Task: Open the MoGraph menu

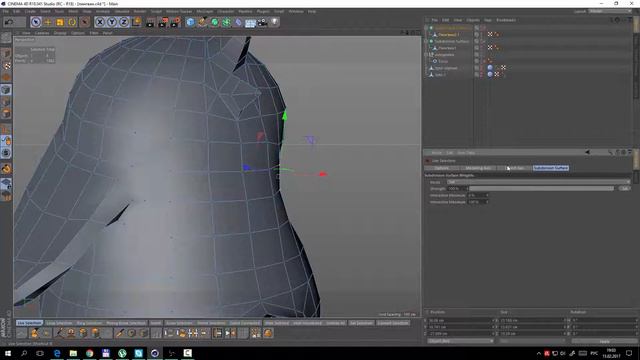Action: [x=204, y=11]
